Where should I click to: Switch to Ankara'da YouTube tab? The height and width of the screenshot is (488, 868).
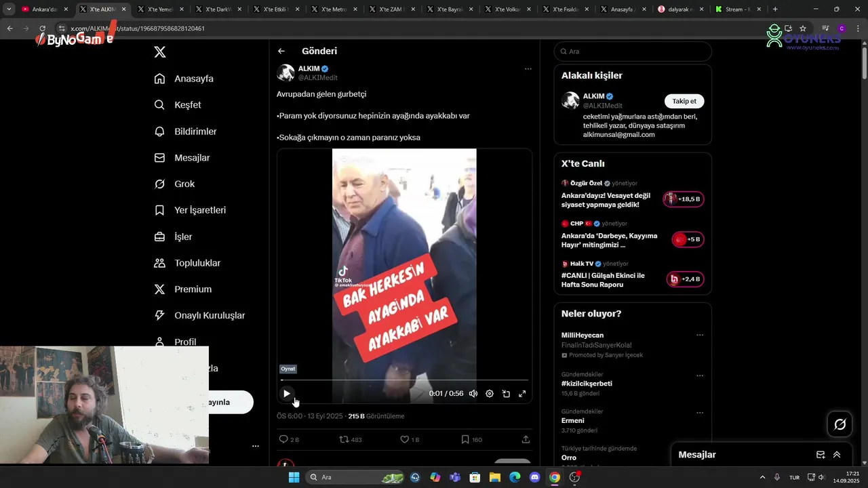pos(44,9)
